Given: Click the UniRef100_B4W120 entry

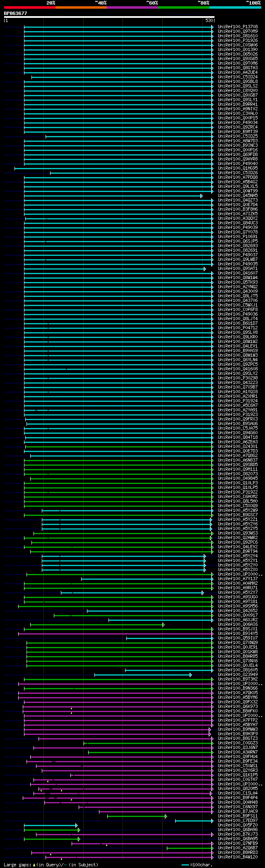Looking at the screenshot, I should (238, 857).
